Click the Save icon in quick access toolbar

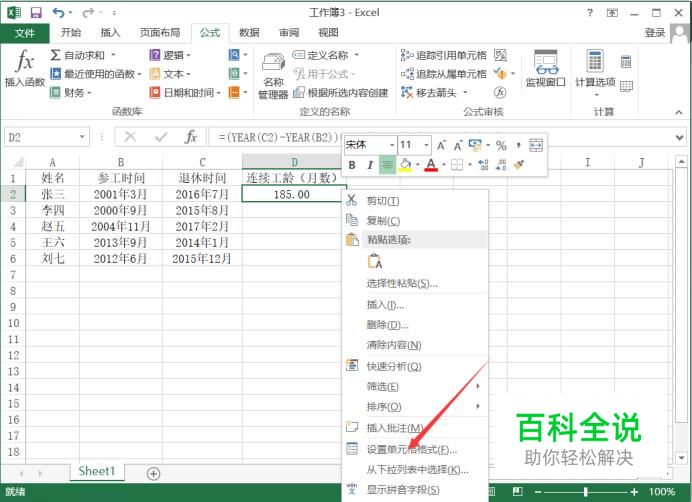click(36, 12)
